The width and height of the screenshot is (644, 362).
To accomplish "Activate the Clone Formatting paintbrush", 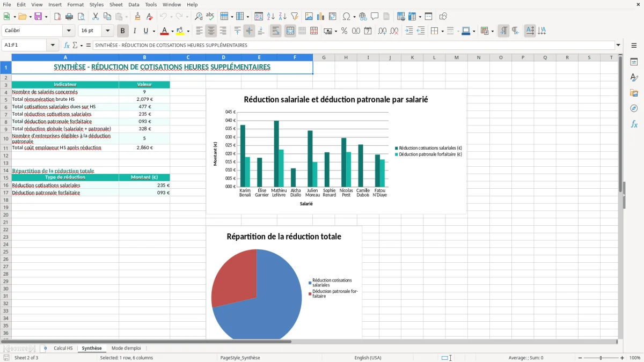I will click(x=137, y=17).
